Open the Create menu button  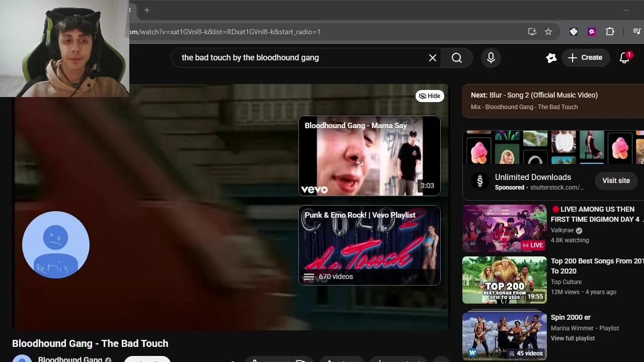(585, 58)
